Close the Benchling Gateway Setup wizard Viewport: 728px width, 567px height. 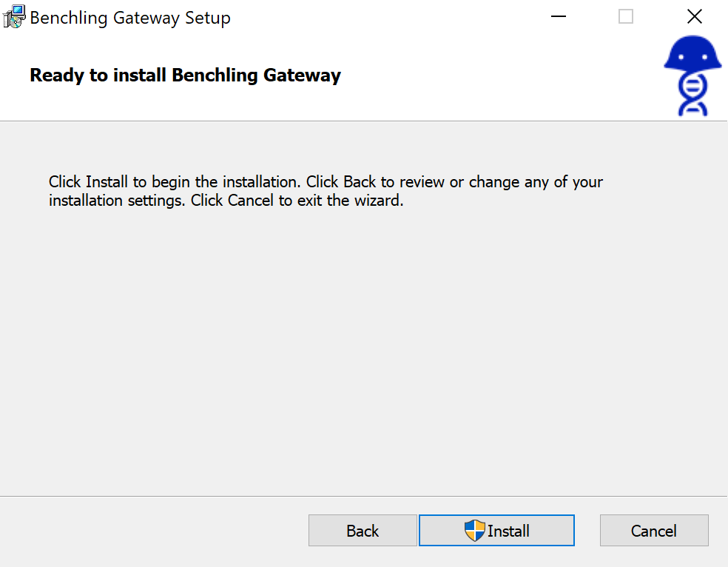694,16
